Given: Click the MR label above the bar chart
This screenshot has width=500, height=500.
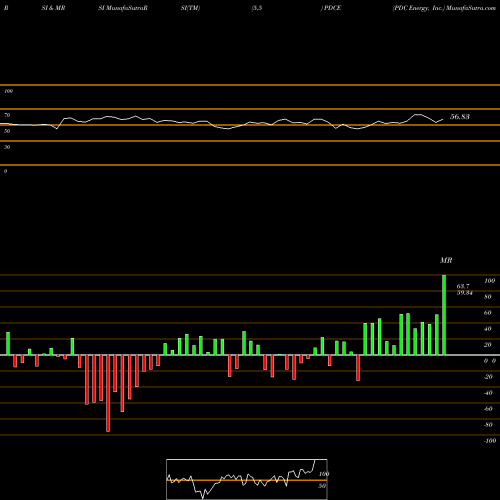Looking at the screenshot, I should [x=446, y=260].
